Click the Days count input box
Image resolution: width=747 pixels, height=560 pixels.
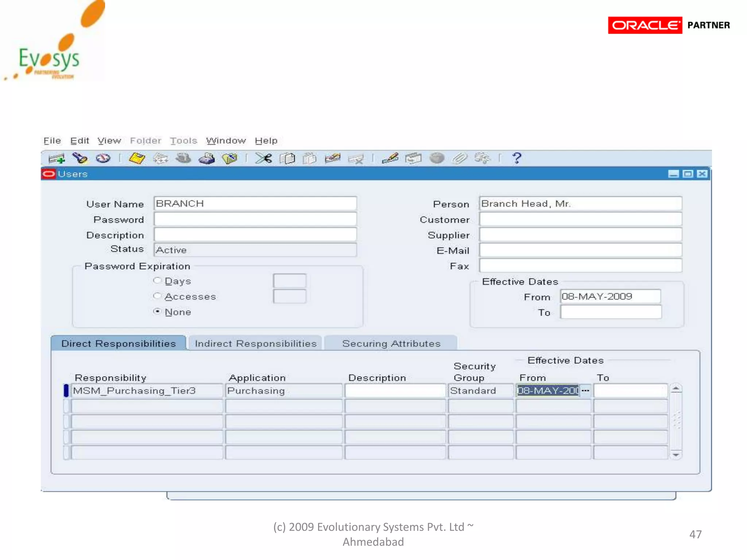pos(290,281)
